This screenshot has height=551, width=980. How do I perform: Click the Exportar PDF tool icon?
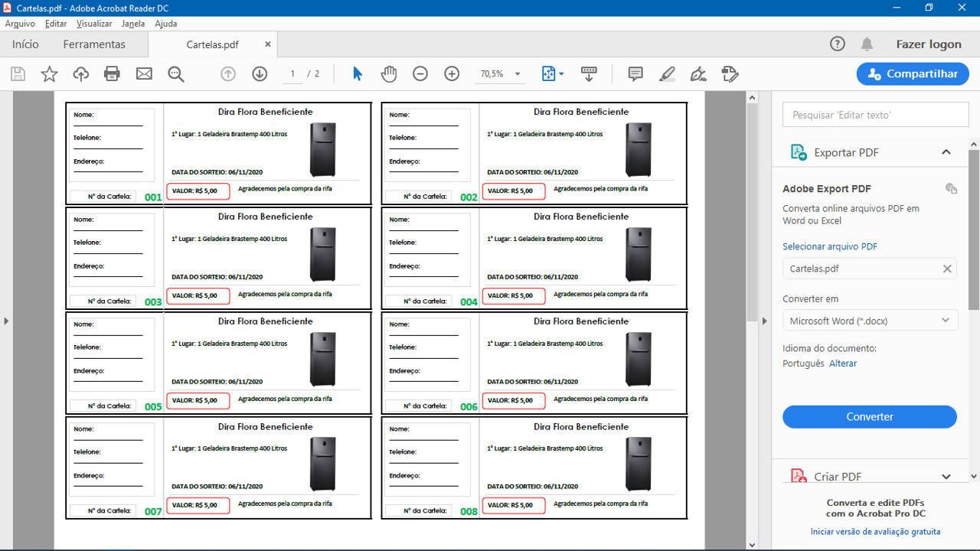tap(799, 152)
